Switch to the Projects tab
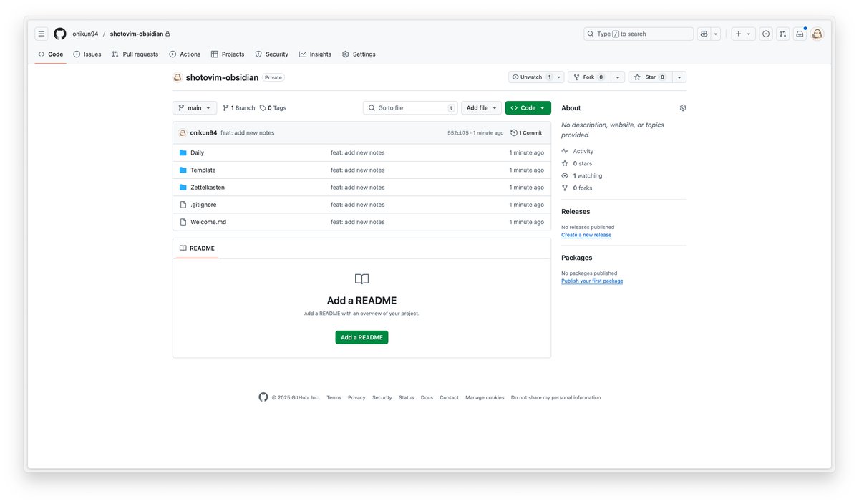This screenshot has width=859, height=504. pyautogui.click(x=228, y=54)
